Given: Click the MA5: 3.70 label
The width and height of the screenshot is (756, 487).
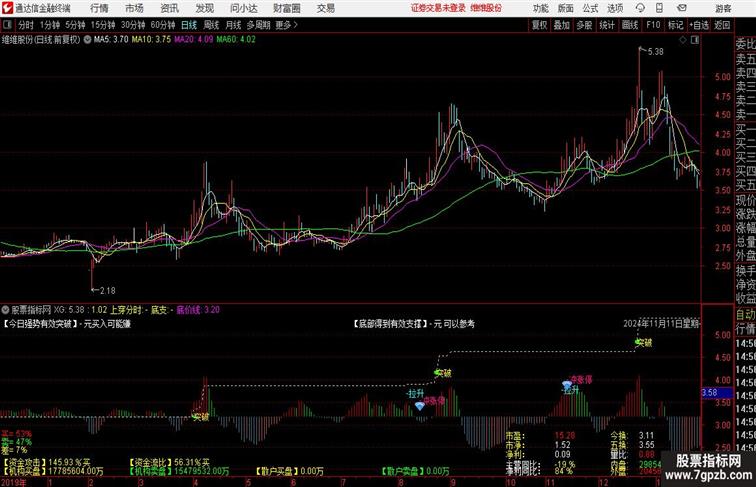Looking at the screenshot, I should pos(111,40).
